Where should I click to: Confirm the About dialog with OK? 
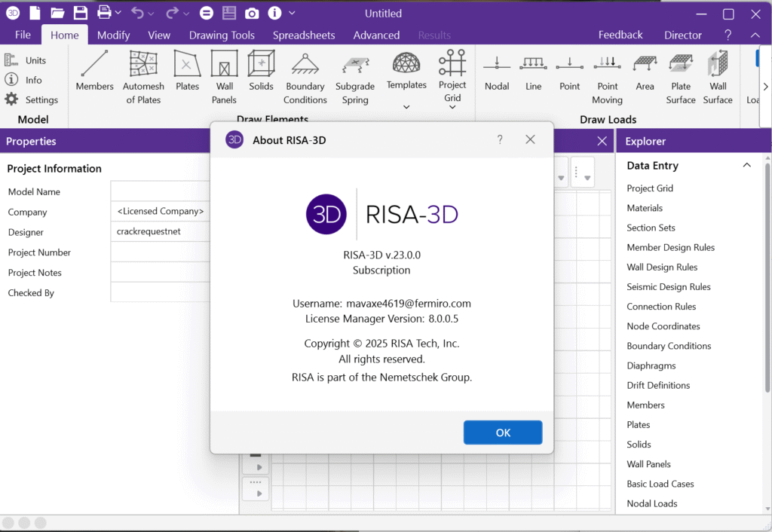pos(503,433)
